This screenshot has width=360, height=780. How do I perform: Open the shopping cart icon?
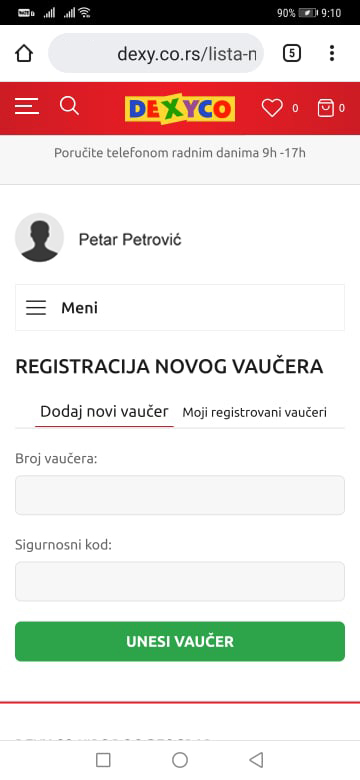click(x=326, y=108)
